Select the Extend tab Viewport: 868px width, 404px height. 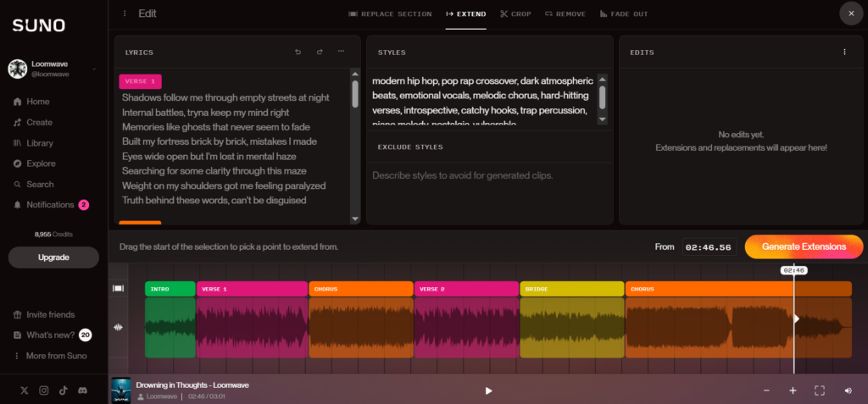466,14
